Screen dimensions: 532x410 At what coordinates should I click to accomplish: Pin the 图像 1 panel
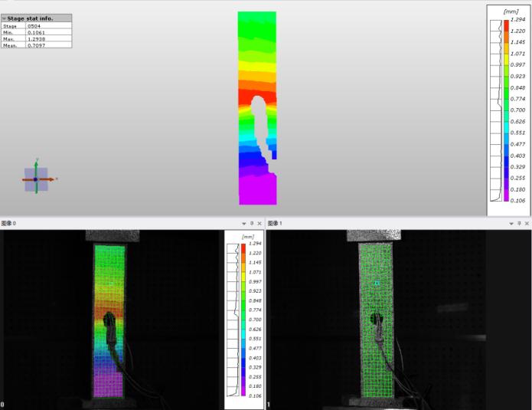click(519, 223)
